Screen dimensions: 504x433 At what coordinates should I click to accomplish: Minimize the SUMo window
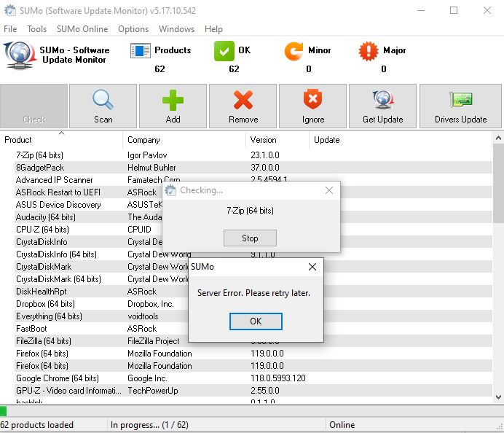pos(421,11)
